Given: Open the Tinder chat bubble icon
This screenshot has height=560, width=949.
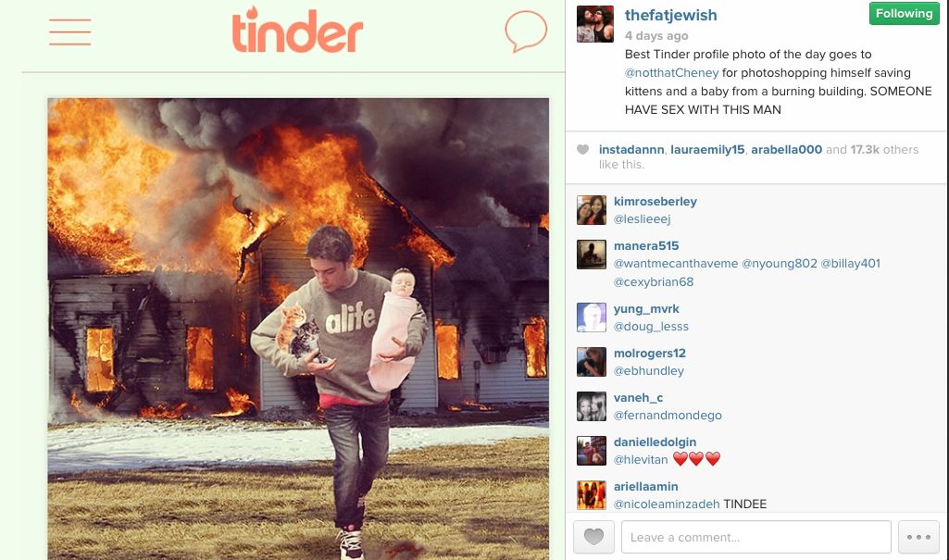Looking at the screenshot, I should 526,31.
